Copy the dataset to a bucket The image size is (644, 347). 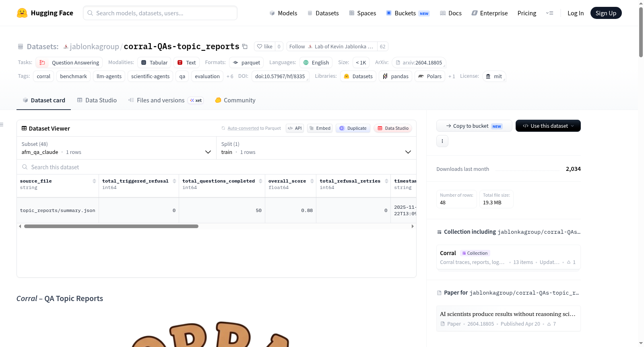click(474, 126)
